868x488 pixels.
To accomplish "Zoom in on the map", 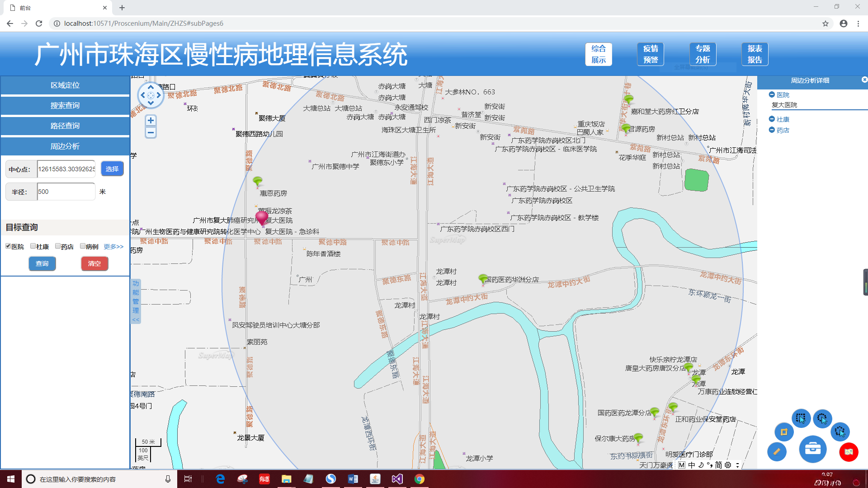I will click(151, 121).
